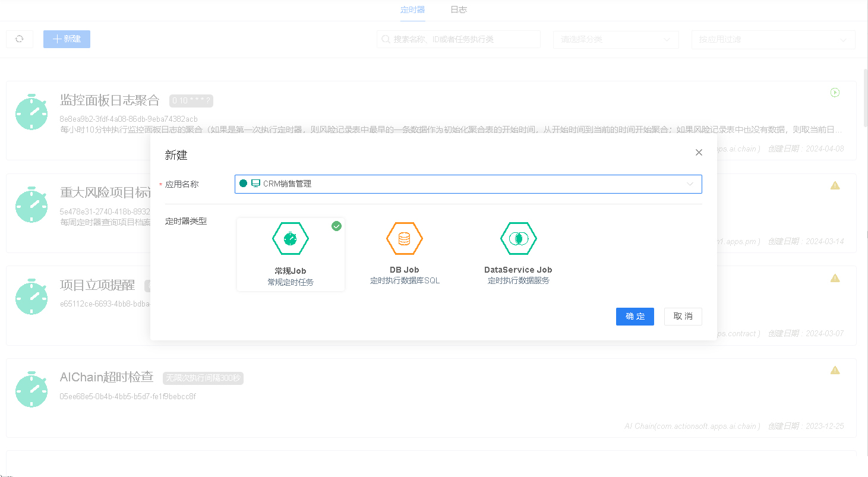Click the 新建 button in the toolbar

pyautogui.click(x=67, y=39)
